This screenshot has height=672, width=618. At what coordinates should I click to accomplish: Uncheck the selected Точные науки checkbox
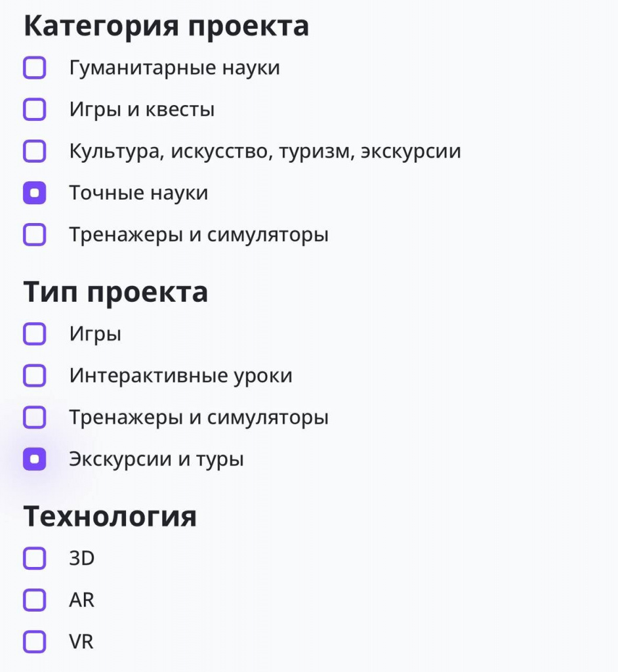point(34,193)
